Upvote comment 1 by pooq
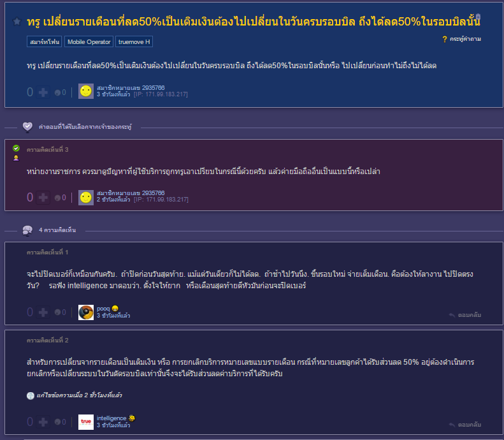Image resolution: width=504 pixels, height=440 pixels. (43, 312)
